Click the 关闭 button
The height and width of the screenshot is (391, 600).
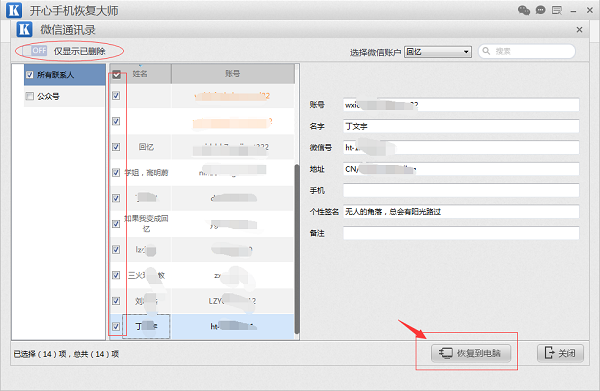[x=560, y=353]
